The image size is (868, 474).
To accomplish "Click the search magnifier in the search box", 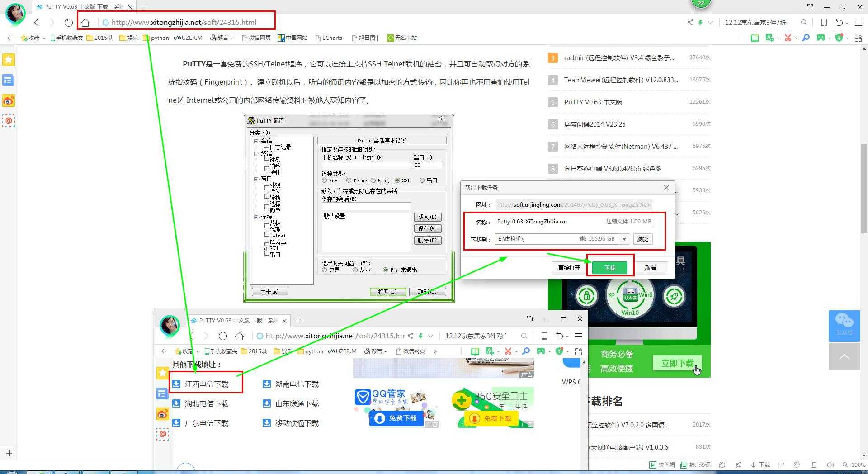I will pos(804,22).
